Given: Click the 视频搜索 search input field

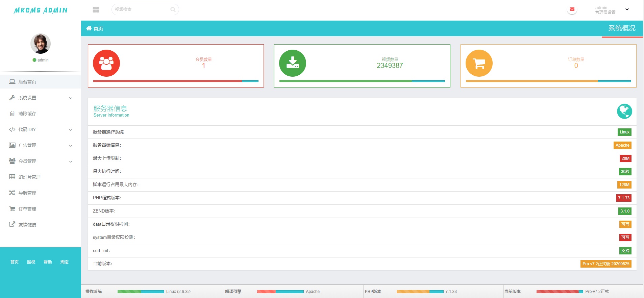Looking at the screenshot, I should coord(145,9).
